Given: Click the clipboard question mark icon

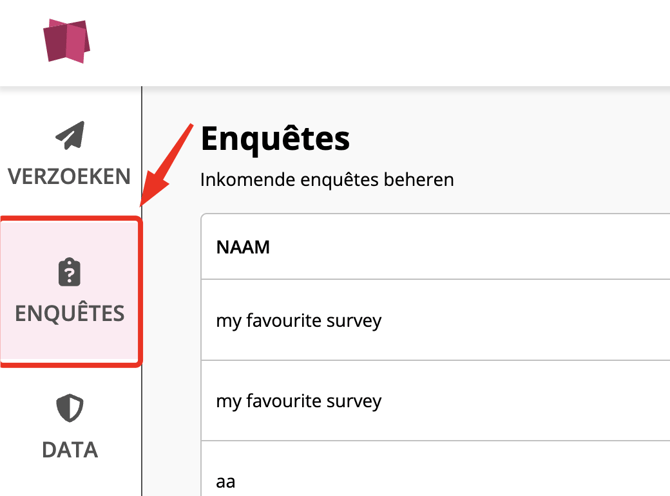Looking at the screenshot, I should [x=69, y=272].
